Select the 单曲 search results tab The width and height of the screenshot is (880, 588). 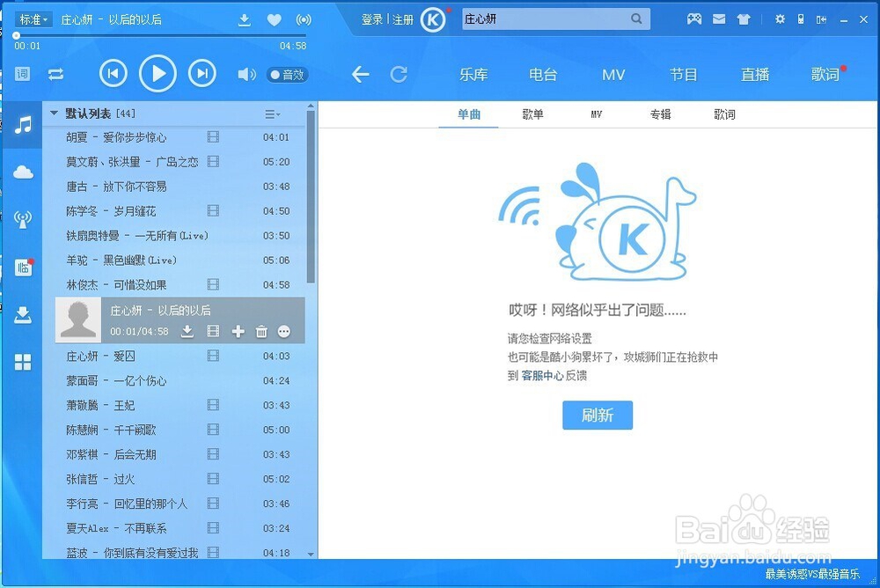point(469,114)
